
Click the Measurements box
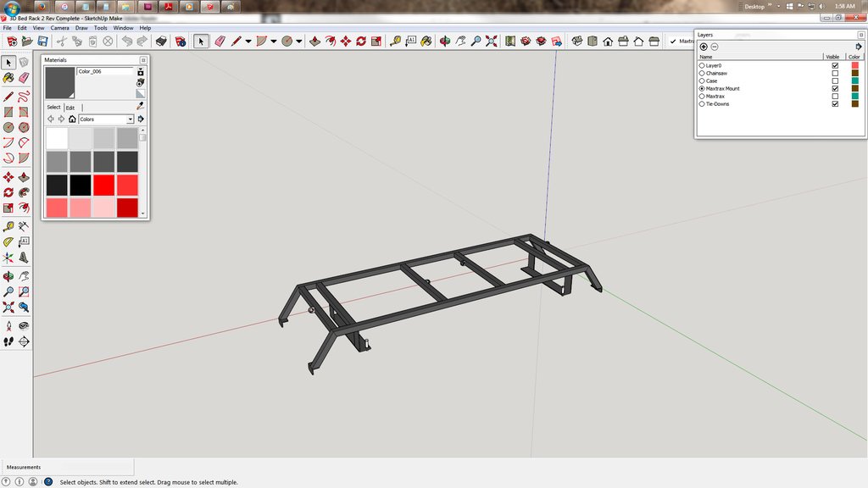[68, 467]
